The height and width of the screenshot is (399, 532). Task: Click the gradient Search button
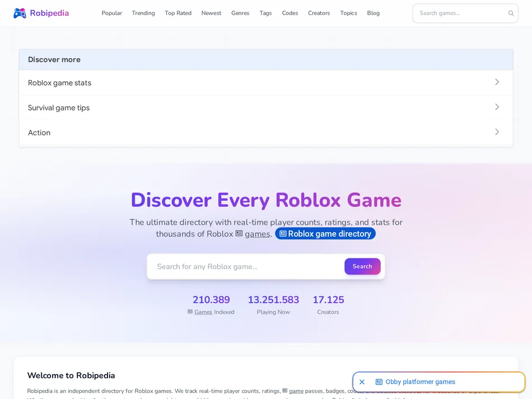click(x=362, y=266)
